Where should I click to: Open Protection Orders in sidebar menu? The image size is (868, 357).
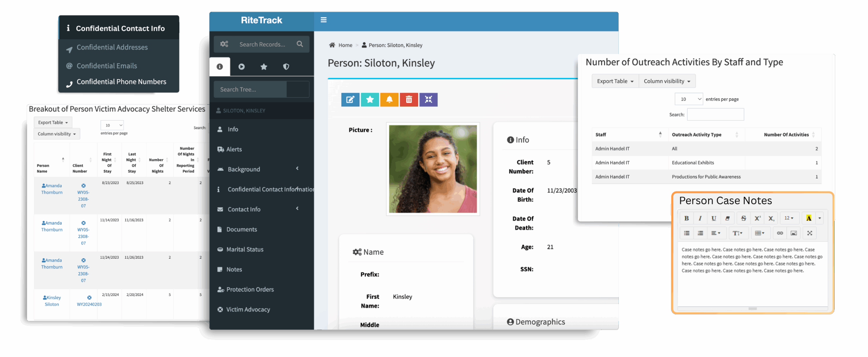250,289
